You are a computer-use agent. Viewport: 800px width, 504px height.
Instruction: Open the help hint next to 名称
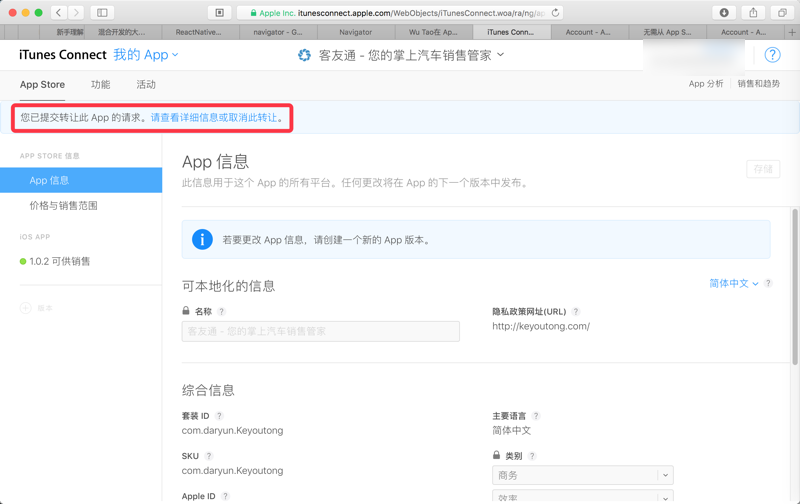click(x=221, y=312)
